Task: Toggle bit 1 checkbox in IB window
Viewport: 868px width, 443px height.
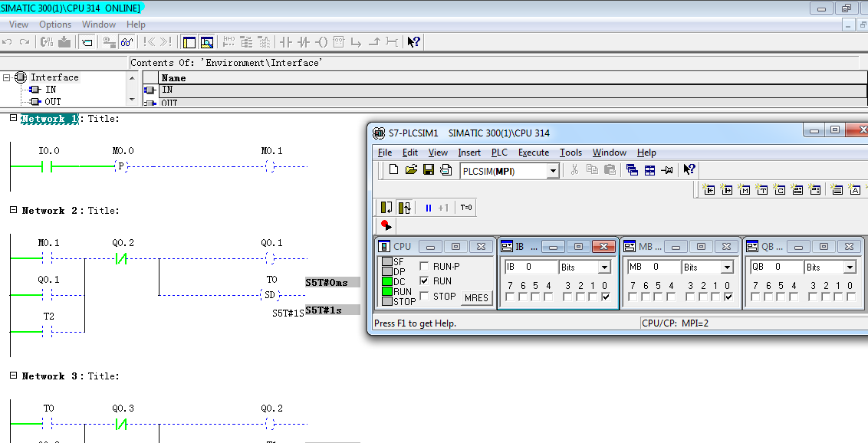Action: pyautogui.click(x=593, y=297)
